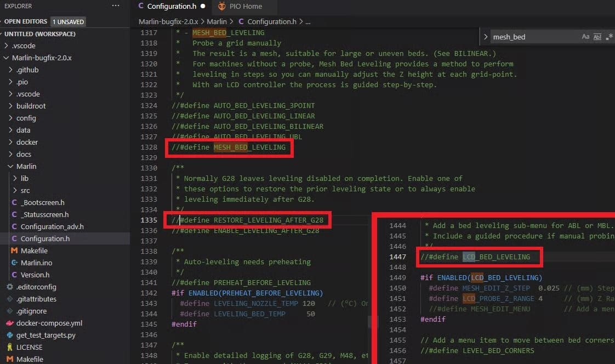Select the data folder in Explorer
The image size is (615, 364).
23,130
